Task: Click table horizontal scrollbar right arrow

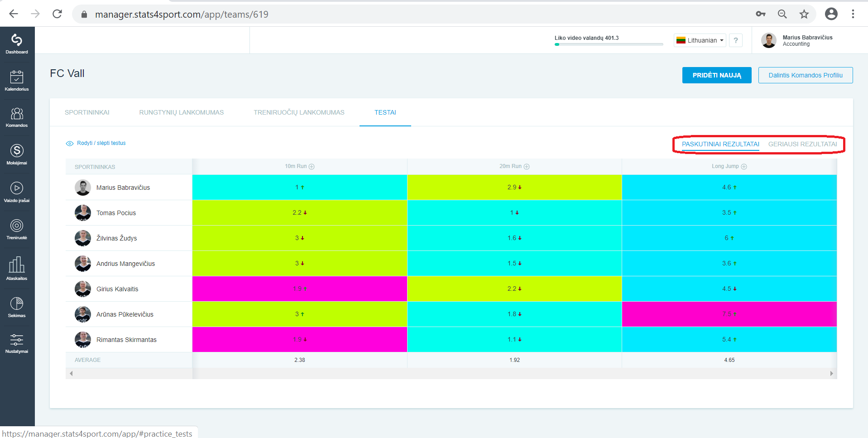Action: pos(831,374)
